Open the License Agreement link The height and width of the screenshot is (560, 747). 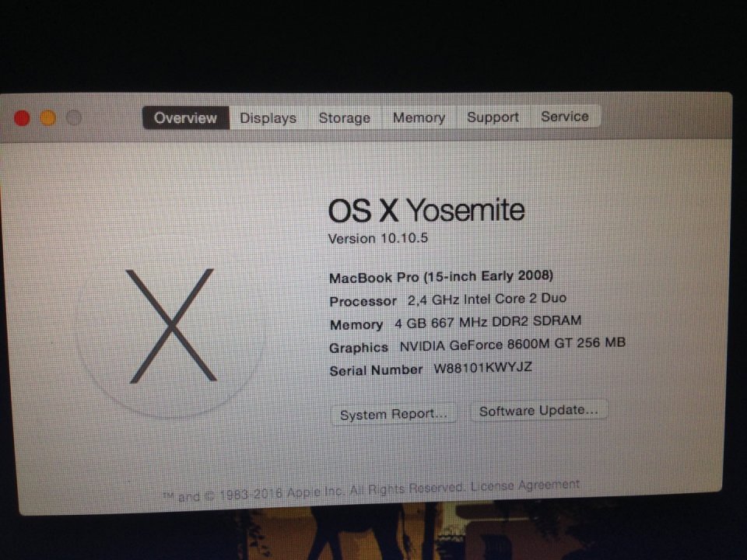tap(525, 485)
